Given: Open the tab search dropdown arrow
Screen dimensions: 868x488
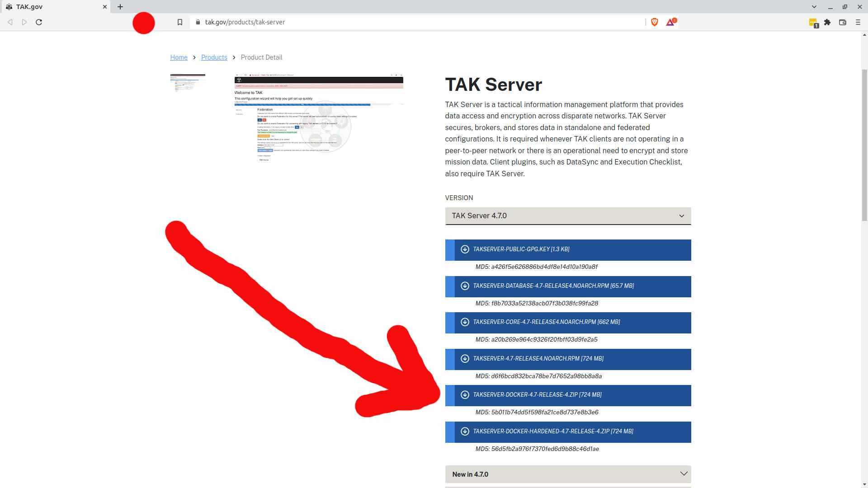Looking at the screenshot, I should pyautogui.click(x=814, y=7).
